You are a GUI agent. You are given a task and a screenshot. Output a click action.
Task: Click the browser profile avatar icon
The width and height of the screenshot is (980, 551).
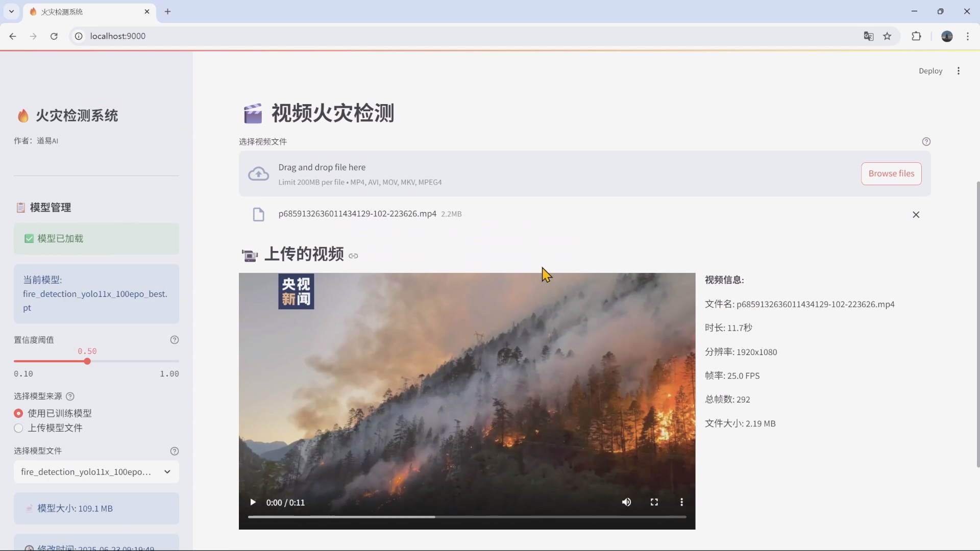tap(947, 36)
